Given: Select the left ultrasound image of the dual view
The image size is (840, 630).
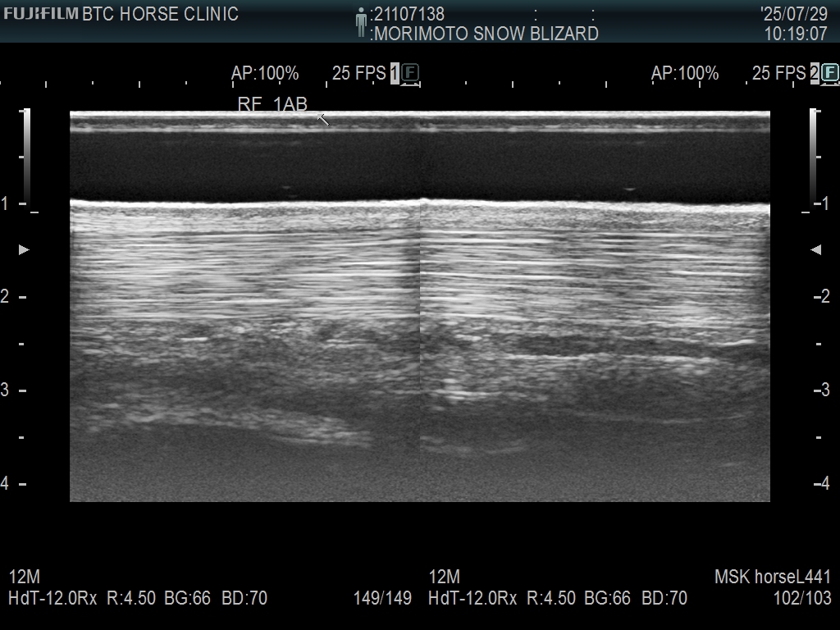Looking at the screenshot, I should point(244,307).
